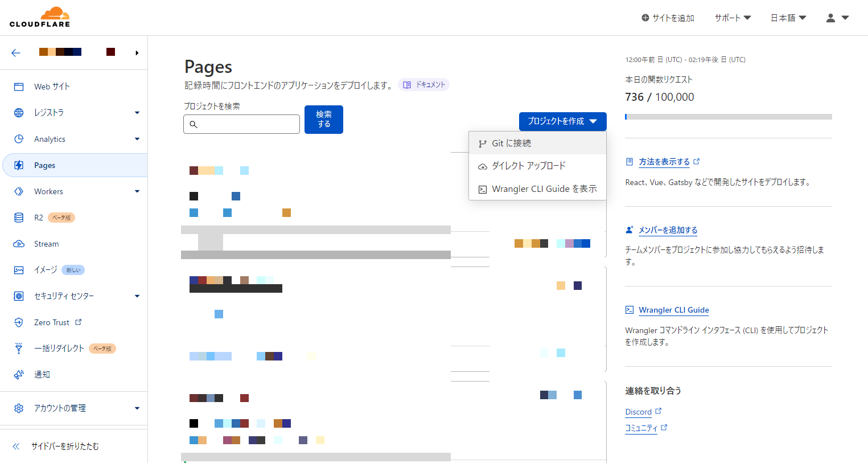Open 通知 via the bell icon
This screenshot has width=868, height=463.
coord(18,374)
